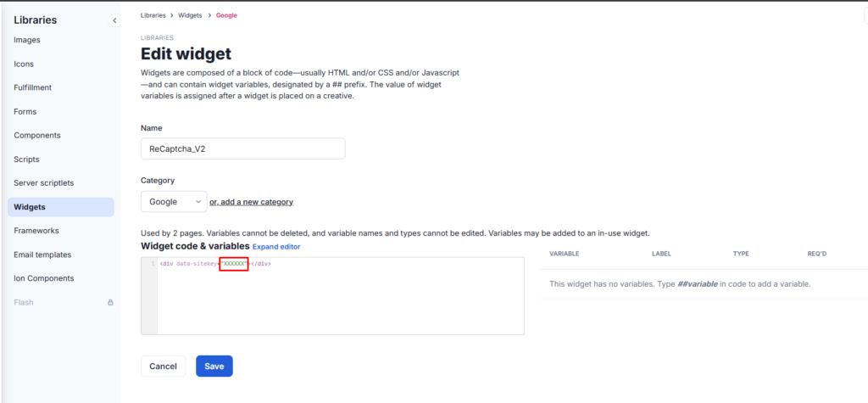This screenshot has width=868, height=403.
Task: Click the Widgets breadcrumb link
Action: tap(190, 15)
